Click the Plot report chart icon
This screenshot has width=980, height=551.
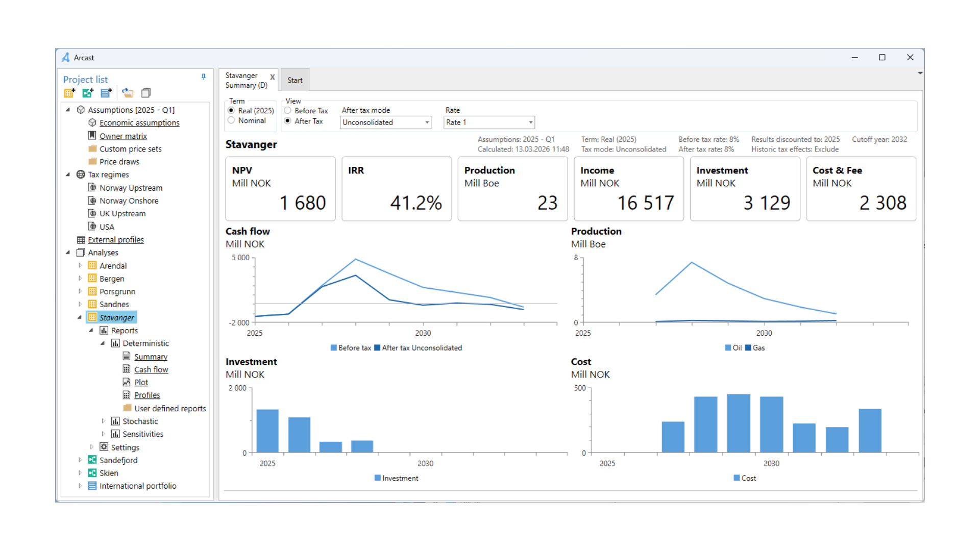[x=127, y=382]
